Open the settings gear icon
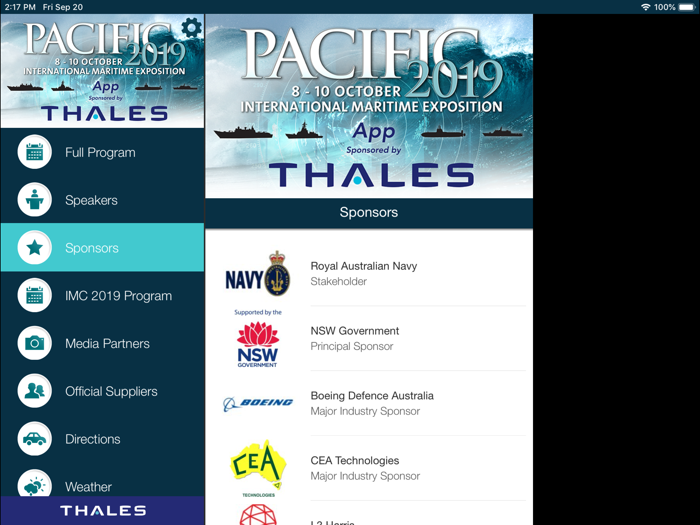Image resolution: width=700 pixels, height=525 pixels. point(192,28)
